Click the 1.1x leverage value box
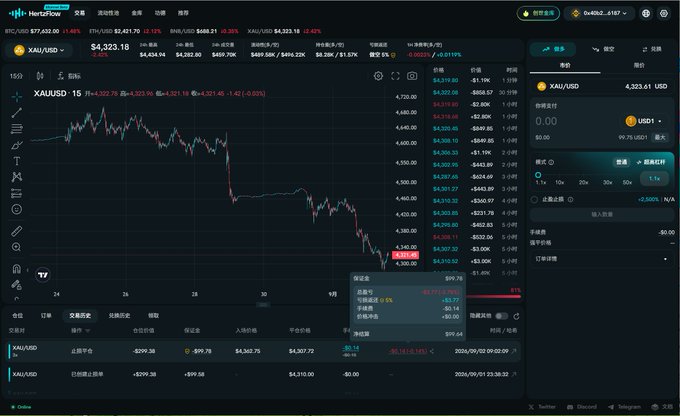The image size is (680, 416). [x=654, y=179]
